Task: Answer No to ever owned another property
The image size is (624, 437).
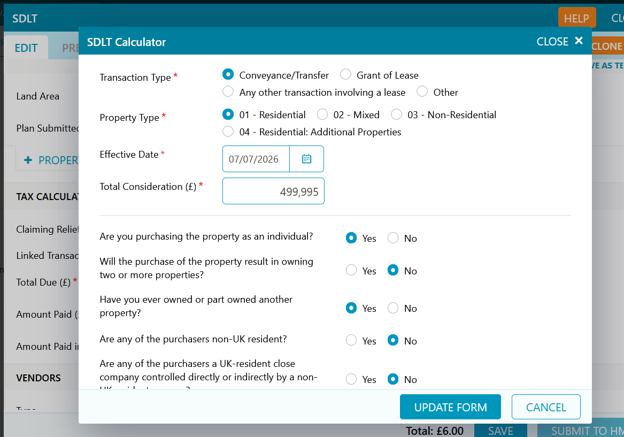Action: (393, 308)
